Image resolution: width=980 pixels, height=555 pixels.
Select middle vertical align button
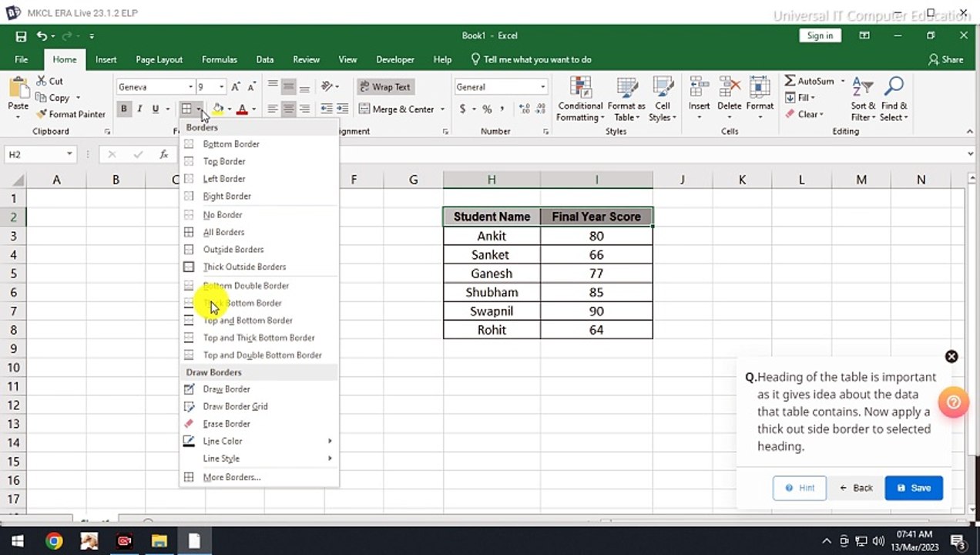tap(288, 87)
